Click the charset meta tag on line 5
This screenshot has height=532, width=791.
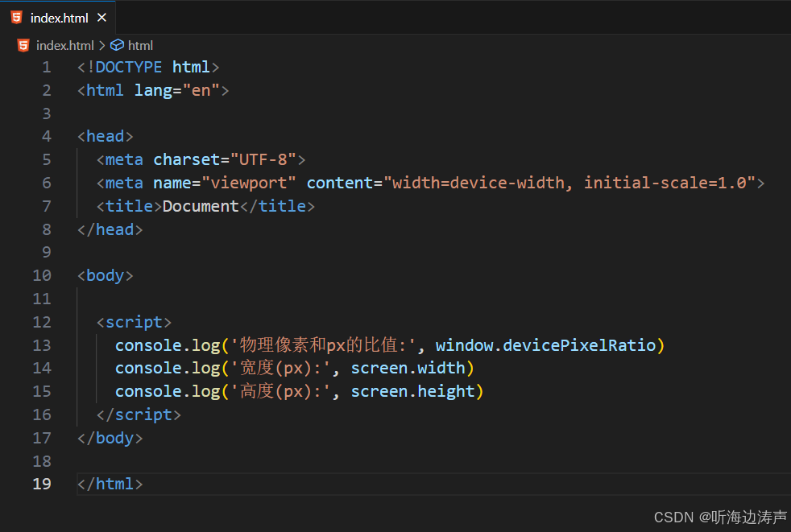coord(200,159)
